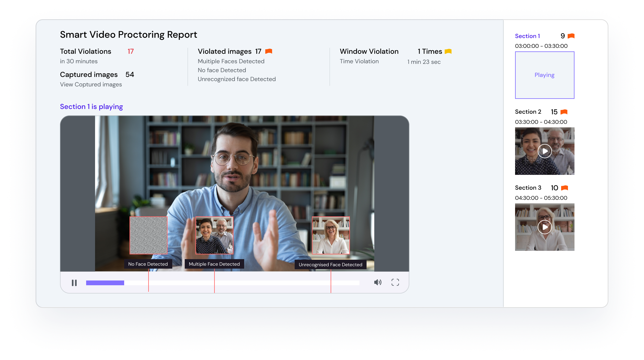Click the Playing section preview box
This screenshot has height=360, width=644.
544,75
